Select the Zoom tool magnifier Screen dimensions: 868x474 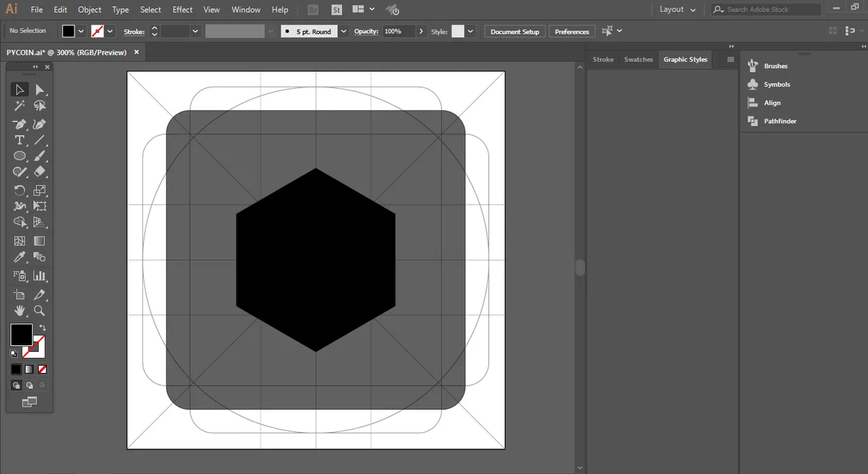[x=39, y=311]
